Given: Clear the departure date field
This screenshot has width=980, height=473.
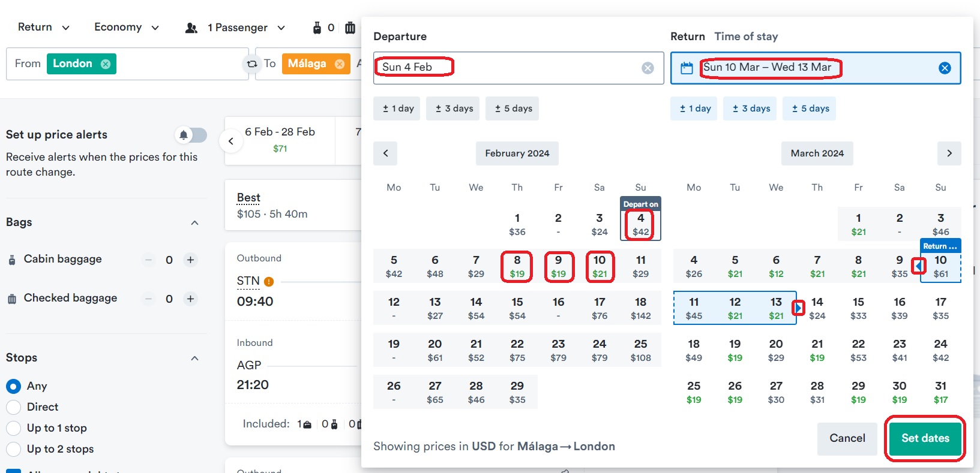Looking at the screenshot, I should point(648,68).
